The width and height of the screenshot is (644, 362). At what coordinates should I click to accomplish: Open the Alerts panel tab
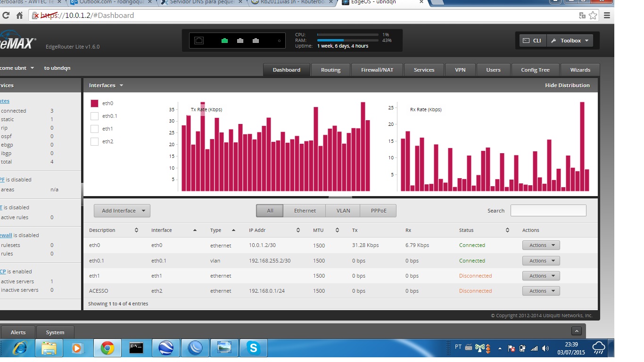(x=18, y=332)
